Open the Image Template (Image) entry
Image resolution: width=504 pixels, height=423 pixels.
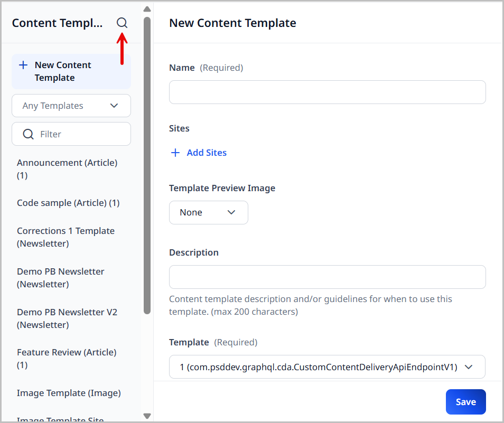coord(69,393)
